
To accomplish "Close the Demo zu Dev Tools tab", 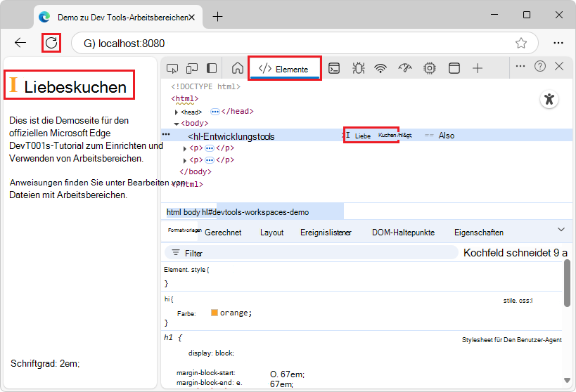I will click(191, 18).
